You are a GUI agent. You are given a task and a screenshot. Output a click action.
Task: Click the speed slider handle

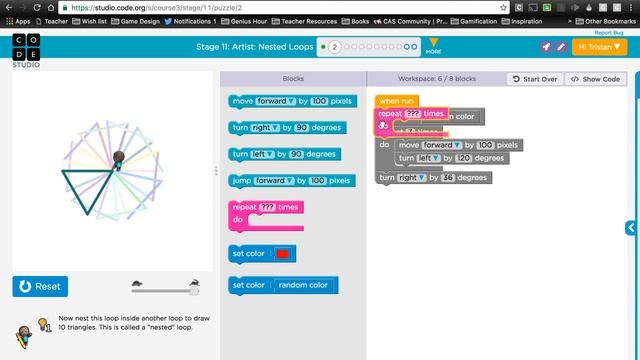(194, 291)
